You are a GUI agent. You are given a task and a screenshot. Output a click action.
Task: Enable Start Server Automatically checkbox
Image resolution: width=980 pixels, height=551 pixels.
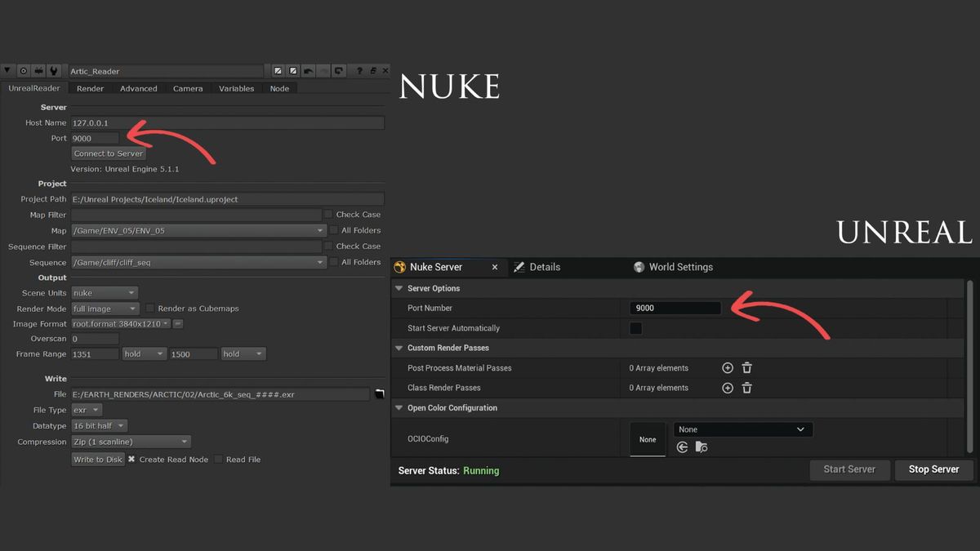pos(635,328)
